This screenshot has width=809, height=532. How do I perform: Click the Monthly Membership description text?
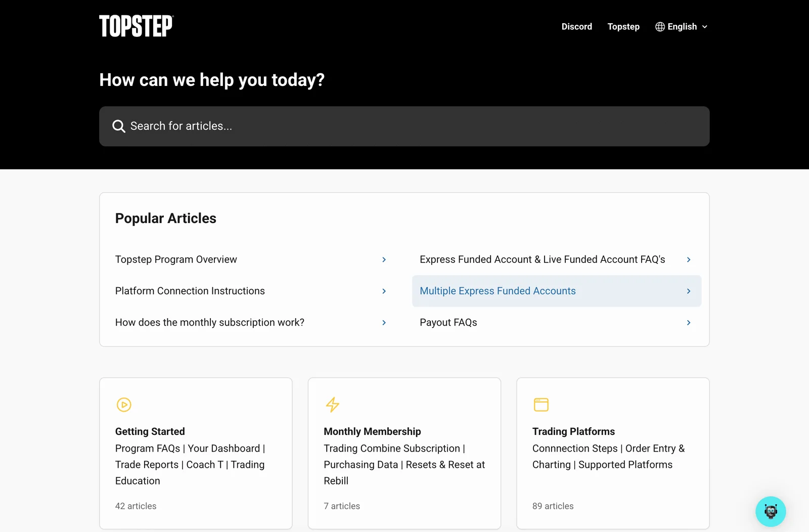pos(404,465)
